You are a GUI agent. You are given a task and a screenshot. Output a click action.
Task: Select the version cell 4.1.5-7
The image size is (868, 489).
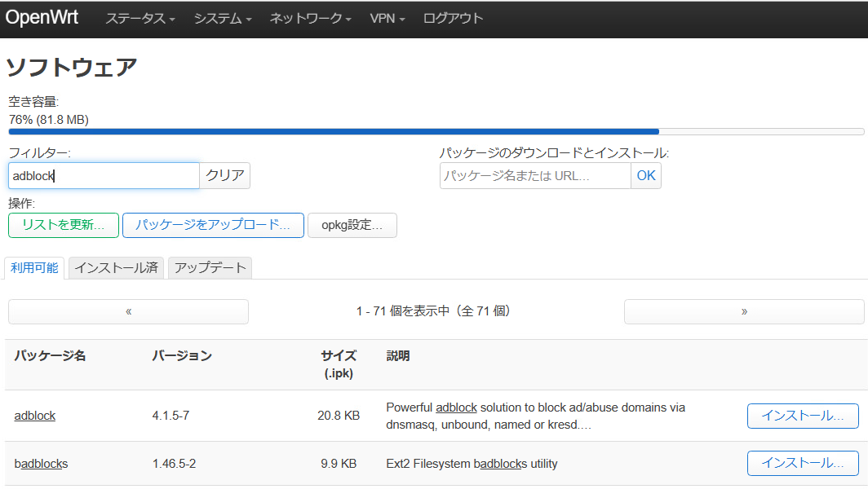click(x=170, y=416)
